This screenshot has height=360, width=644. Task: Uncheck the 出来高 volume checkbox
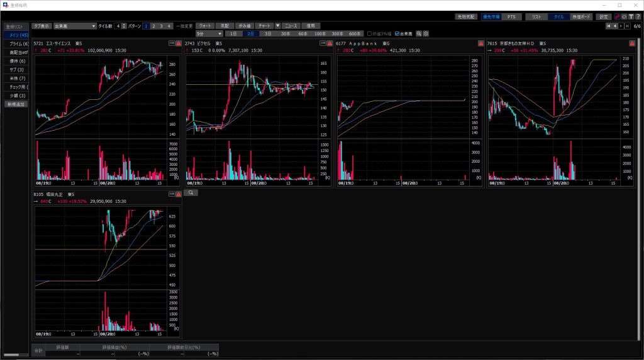(397, 33)
